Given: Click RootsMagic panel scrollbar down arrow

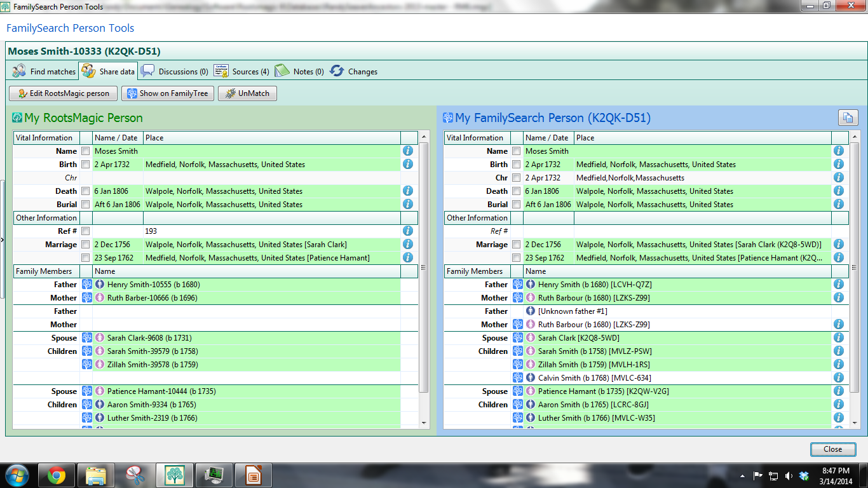Looking at the screenshot, I should tap(424, 423).
